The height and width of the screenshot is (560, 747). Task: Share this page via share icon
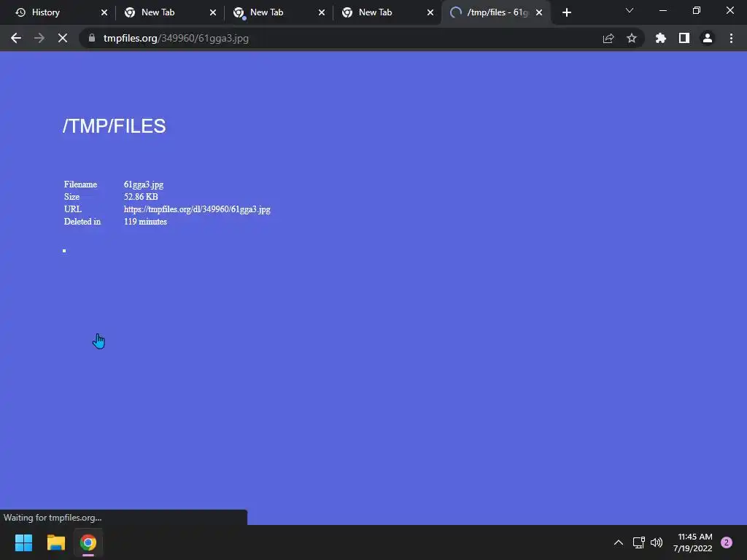608,38
